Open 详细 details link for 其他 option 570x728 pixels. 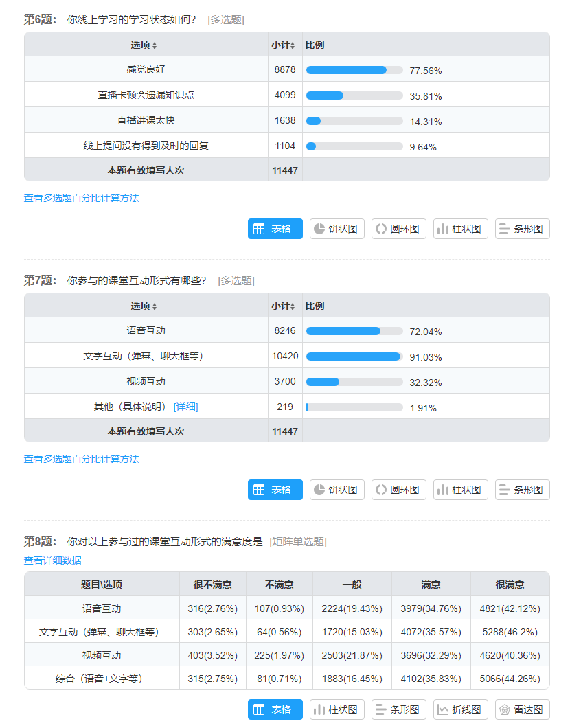185,407
